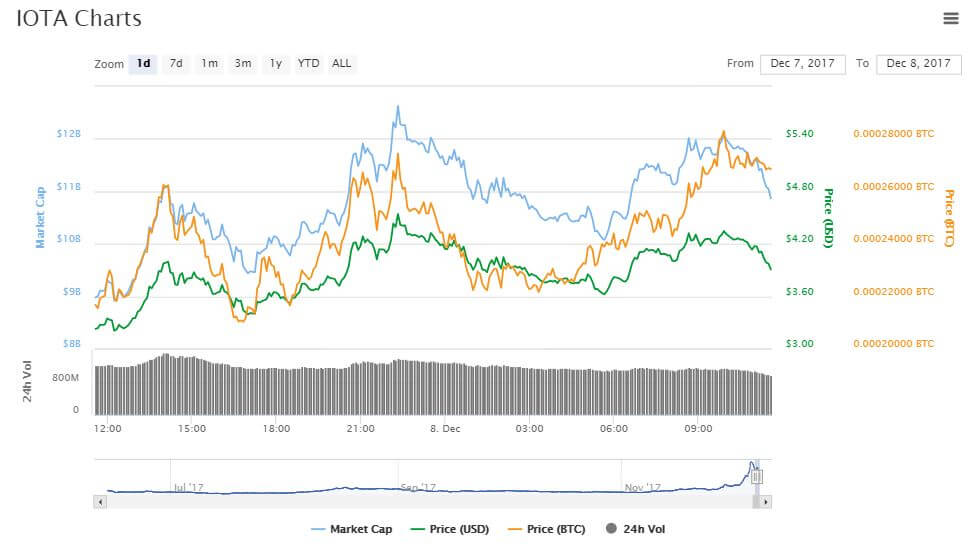The height and width of the screenshot is (546, 973).
Task: Click the $5.40 price axis label
Action: (x=799, y=134)
